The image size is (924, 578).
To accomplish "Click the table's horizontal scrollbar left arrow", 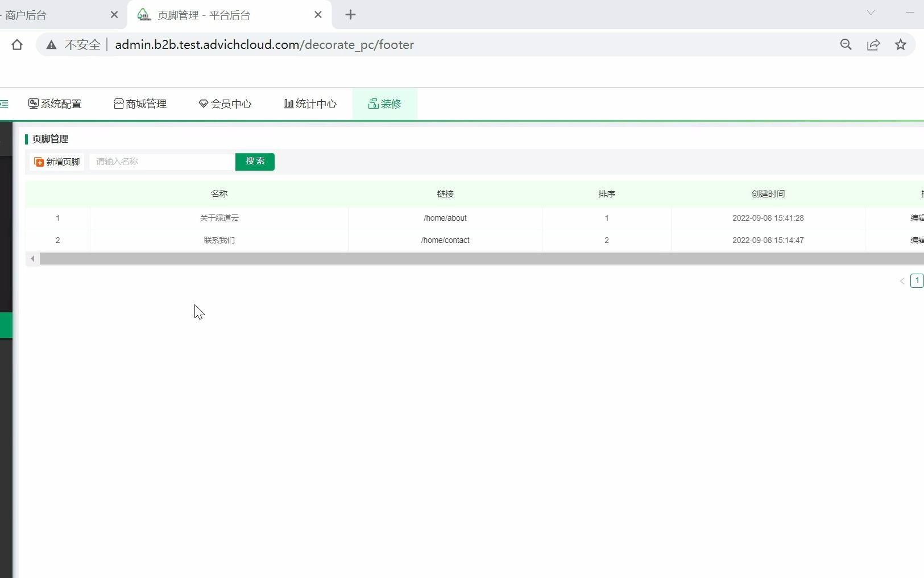I will 32,259.
